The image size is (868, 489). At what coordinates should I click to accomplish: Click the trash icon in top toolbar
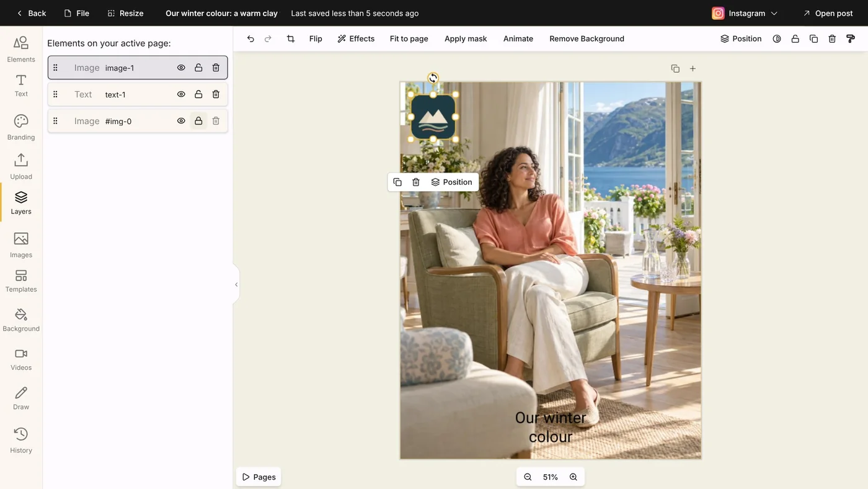tap(832, 38)
